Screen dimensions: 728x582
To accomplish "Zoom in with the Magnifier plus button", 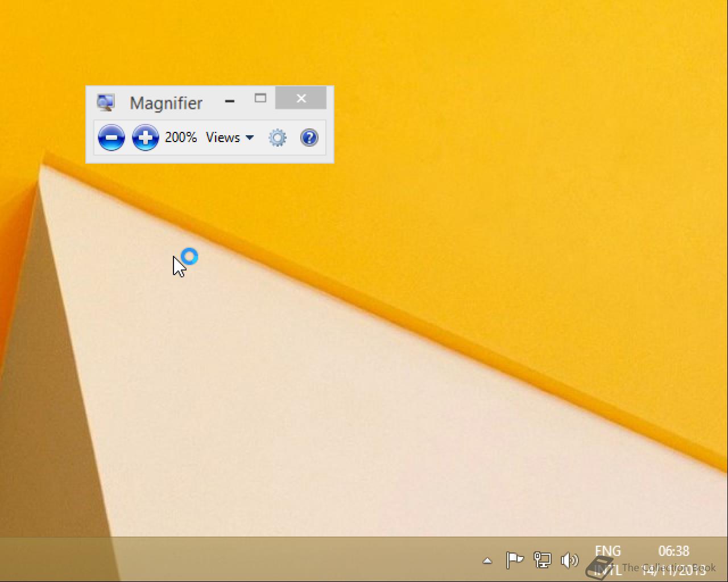I will (x=146, y=138).
